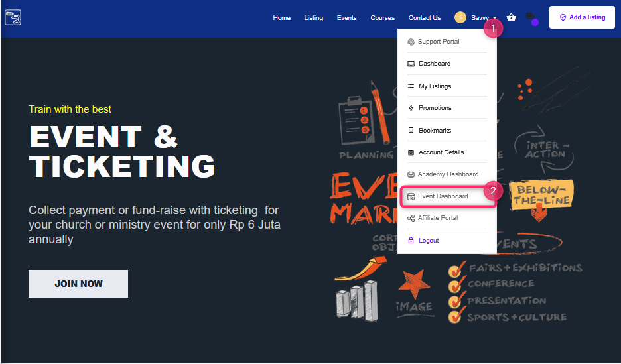This screenshot has height=364, width=621.
Task: Click the Dashboard monitor icon
Action: click(411, 64)
